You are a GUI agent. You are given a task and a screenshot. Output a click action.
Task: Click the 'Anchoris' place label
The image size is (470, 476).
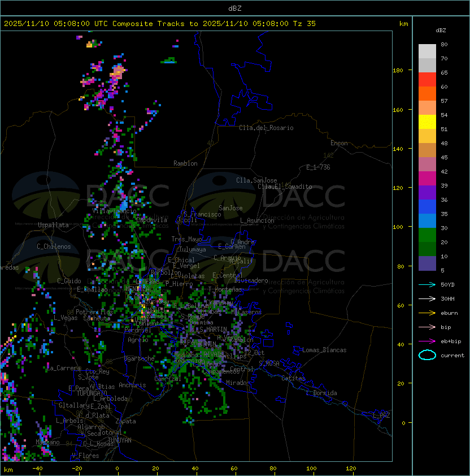[x=132, y=385]
